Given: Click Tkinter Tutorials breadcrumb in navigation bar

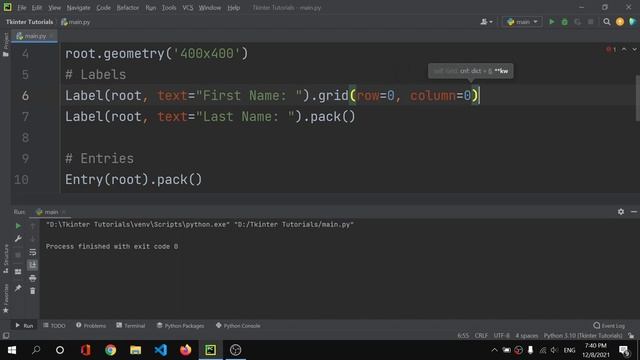Looking at the screenshot, I should [x=29, y=22].
